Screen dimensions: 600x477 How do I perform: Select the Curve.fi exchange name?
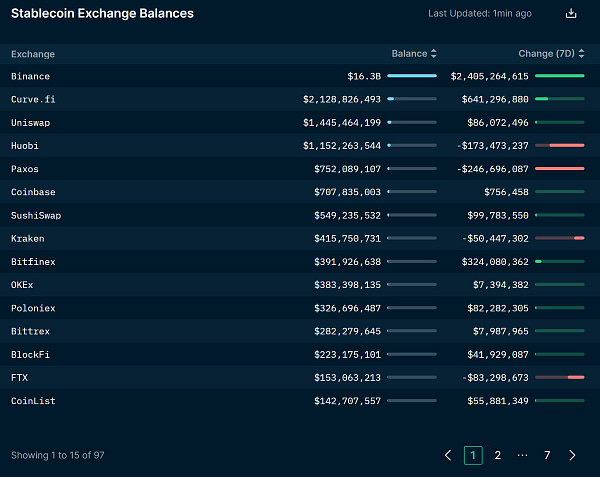33,99
